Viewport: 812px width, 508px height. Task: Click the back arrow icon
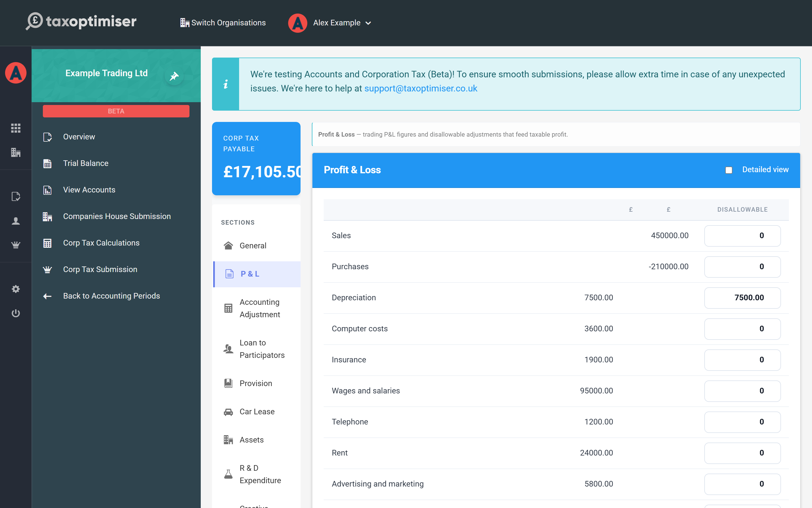point(47,296)
